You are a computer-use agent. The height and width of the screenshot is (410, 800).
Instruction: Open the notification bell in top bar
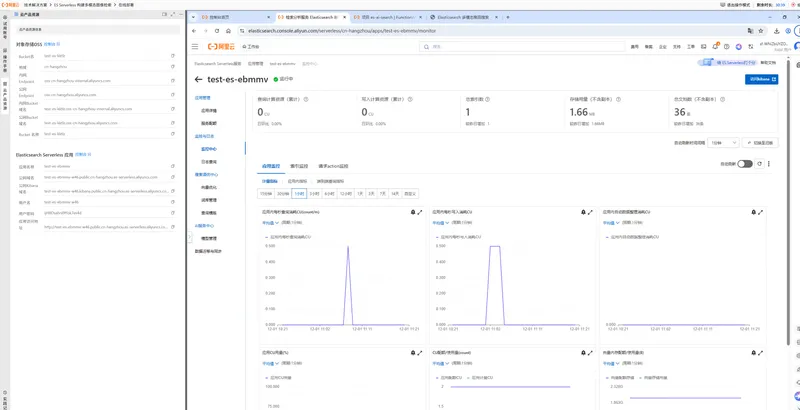coord(715,46)
